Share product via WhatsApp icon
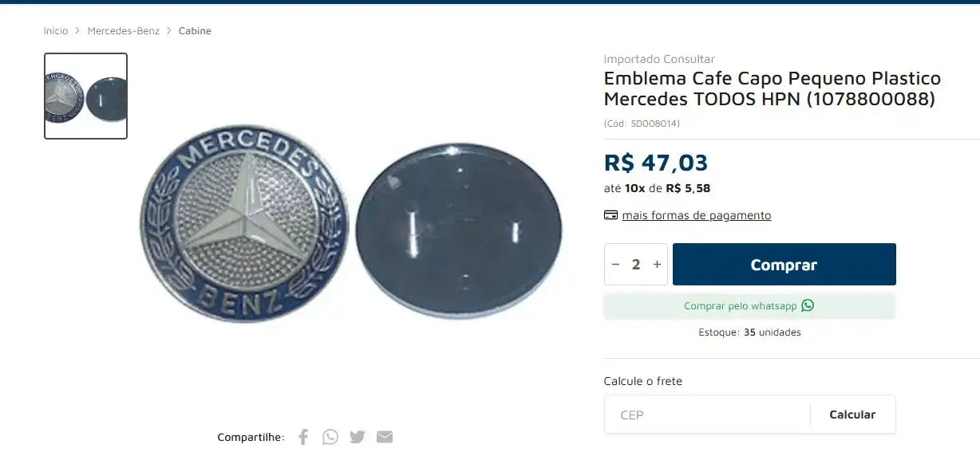This screenshot has width=980, height=460. pos(330,437)
